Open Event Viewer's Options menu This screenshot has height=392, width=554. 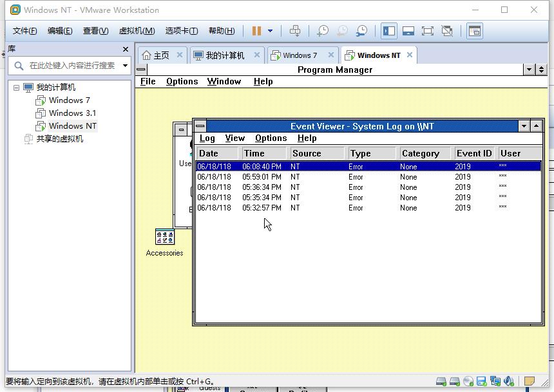271,138
